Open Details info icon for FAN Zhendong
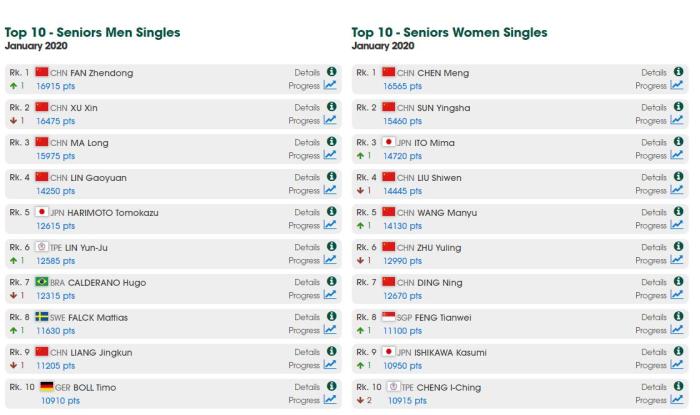700x415 pixels. pyautogui.click(x=331, y=71)
